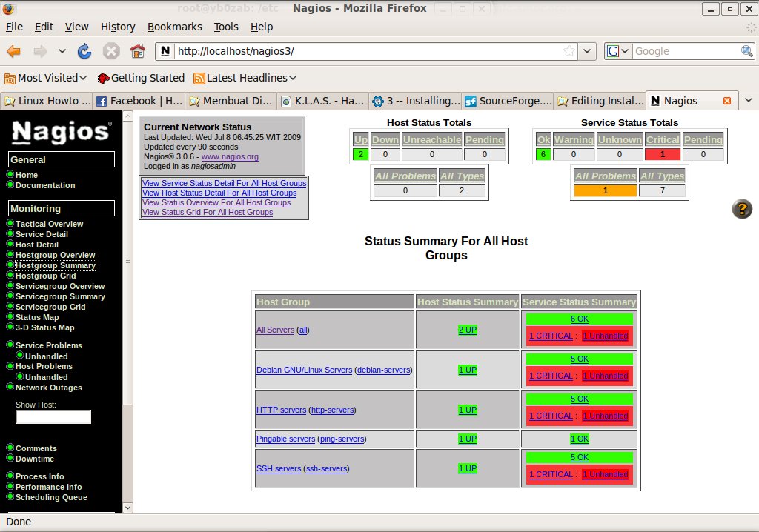Click the search magnifier icon
The height and width of the screenshot is (532, 759).
coord(747,51)
